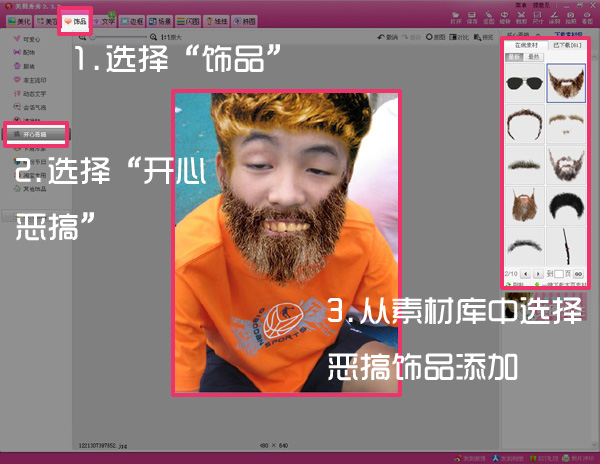Switch to the 边框 border tab

point(132,20)
